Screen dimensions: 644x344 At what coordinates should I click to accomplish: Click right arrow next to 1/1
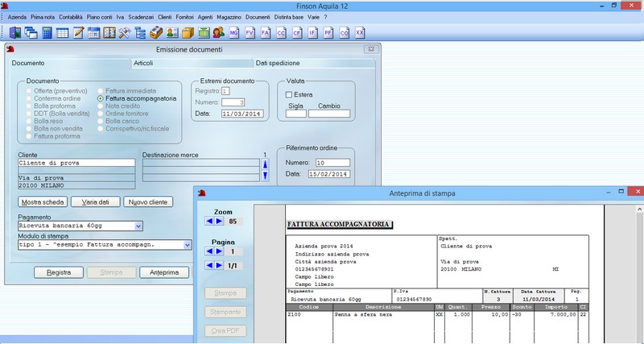point(219,266)
